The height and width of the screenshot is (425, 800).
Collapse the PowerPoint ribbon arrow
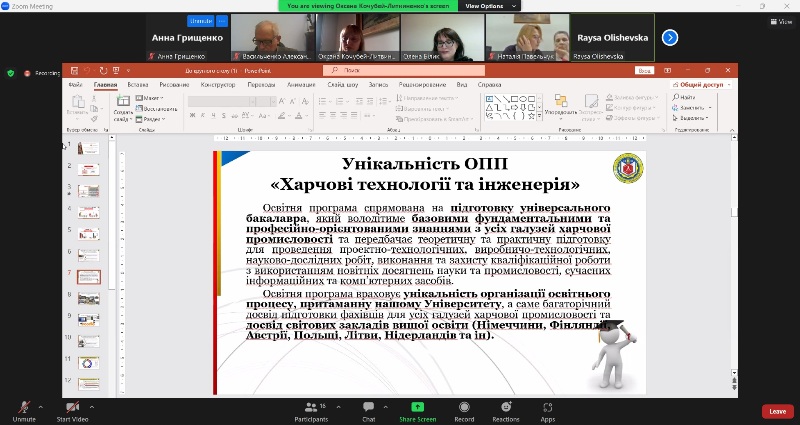732,130
